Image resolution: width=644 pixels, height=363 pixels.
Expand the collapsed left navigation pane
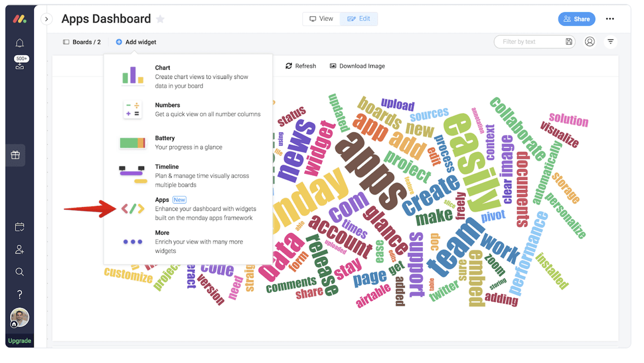pos(47,19)
